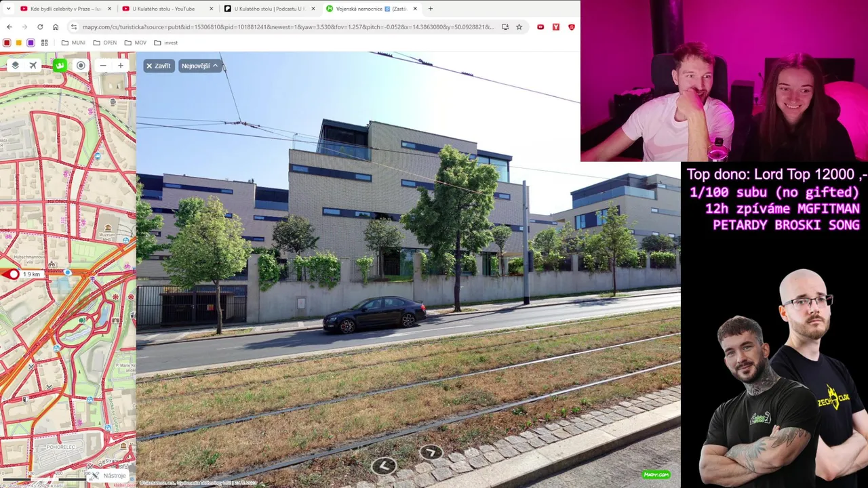Close the Kde bydlí celebrity tab
The height and width of the screenshot is (488, 868).
[109, 9]
